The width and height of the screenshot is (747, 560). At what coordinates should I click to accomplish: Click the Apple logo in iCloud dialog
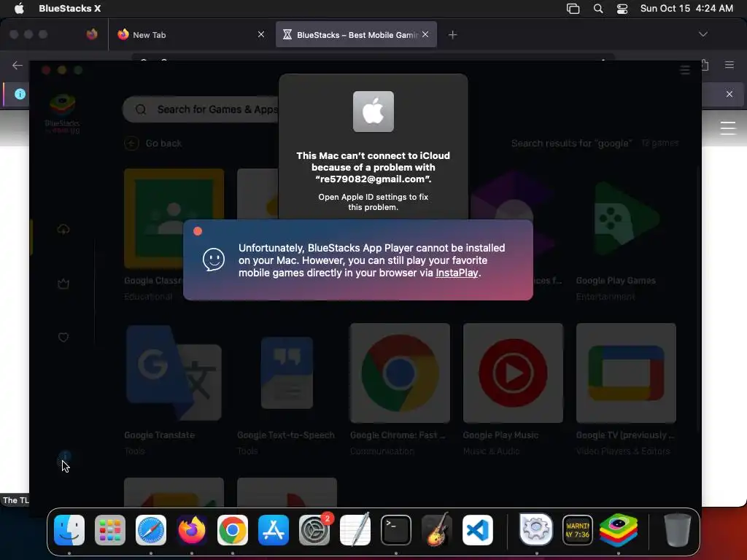(373, 112)
